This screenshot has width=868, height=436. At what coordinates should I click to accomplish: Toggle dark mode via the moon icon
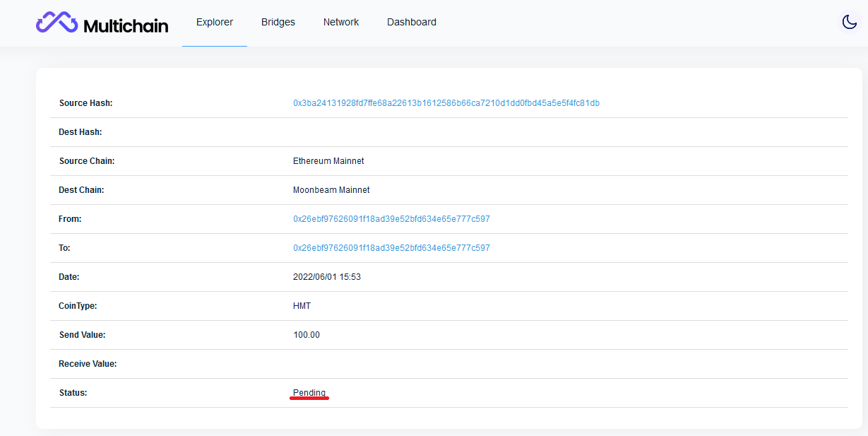tap(849, 22)
